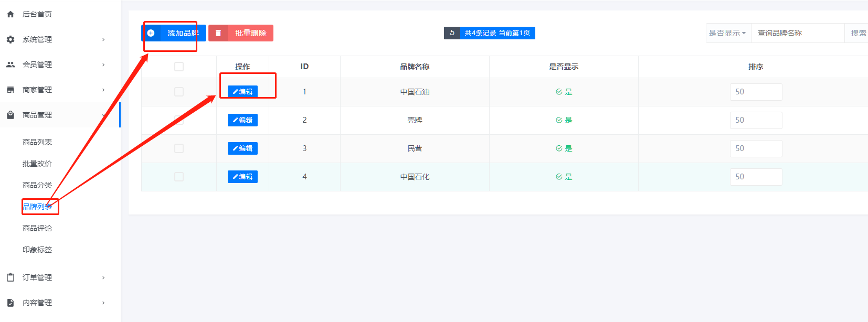The width and height of the screenshot is (868, 322).
Task: Click the 排序 field for 壳牌
Action: (x=756, y=120)
